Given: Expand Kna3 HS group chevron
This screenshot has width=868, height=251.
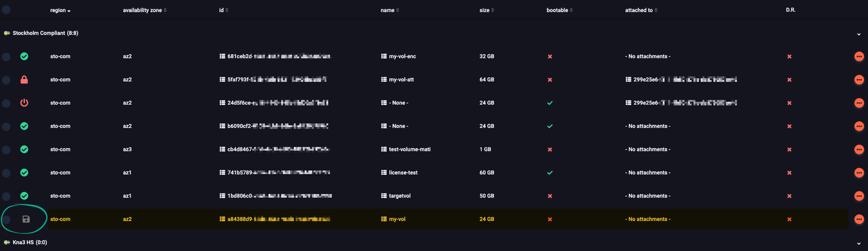Looking at the screenshot, I should [859, 244].
